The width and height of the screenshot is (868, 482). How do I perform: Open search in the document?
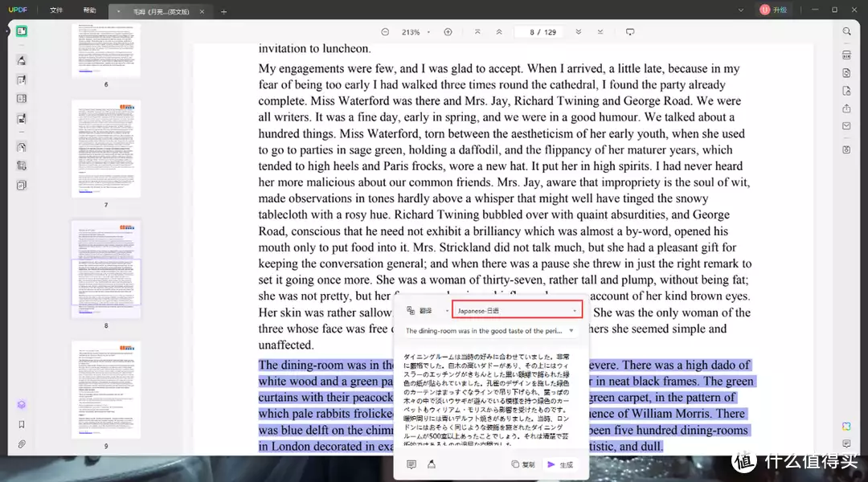pyautogui.click(x=846, y=31)
